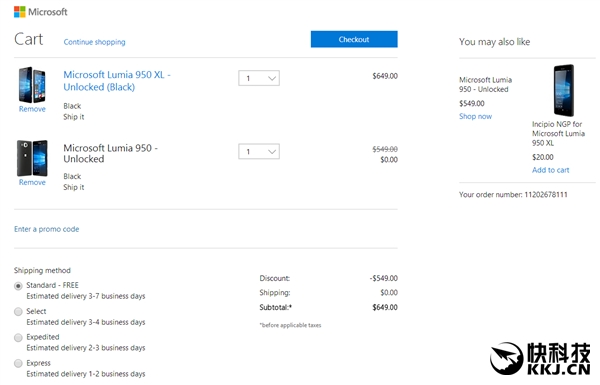Click the Subtotal $649.00 amount
This screenshot has width=600, height=385.
(x=385, y=307)
